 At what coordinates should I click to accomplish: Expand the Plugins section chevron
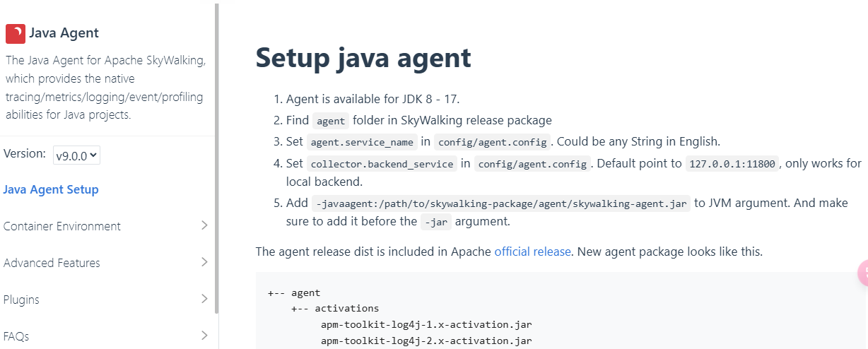[204, 299]
